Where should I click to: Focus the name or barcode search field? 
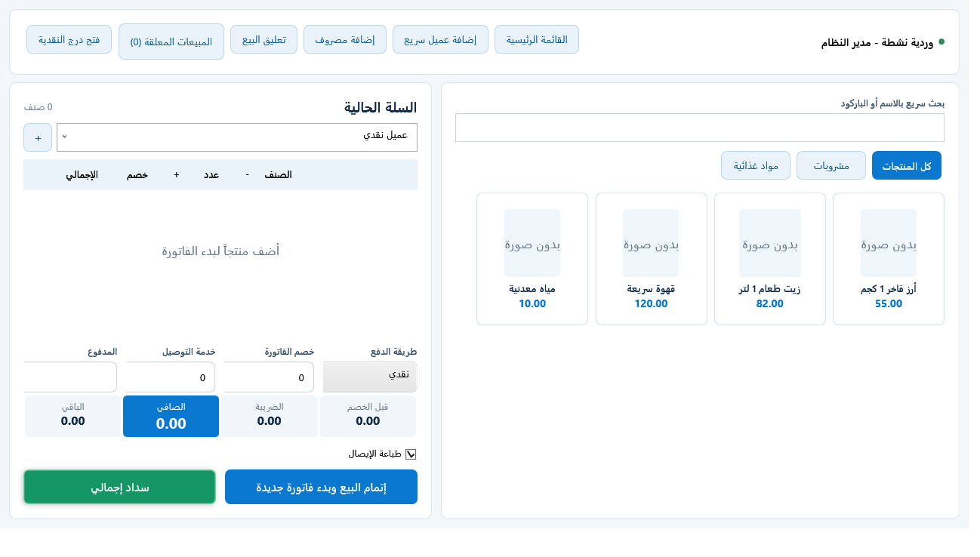click(x=700, y=128)
